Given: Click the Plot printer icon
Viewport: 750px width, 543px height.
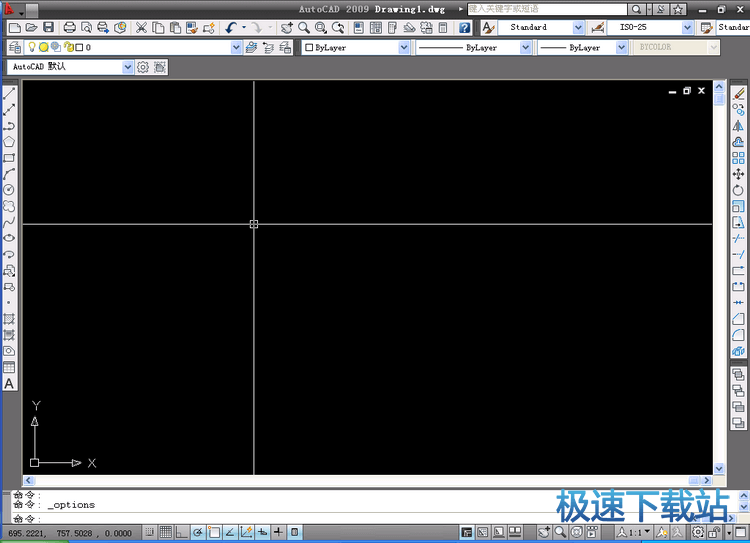Looking at the screenshot, I should 70,28.
